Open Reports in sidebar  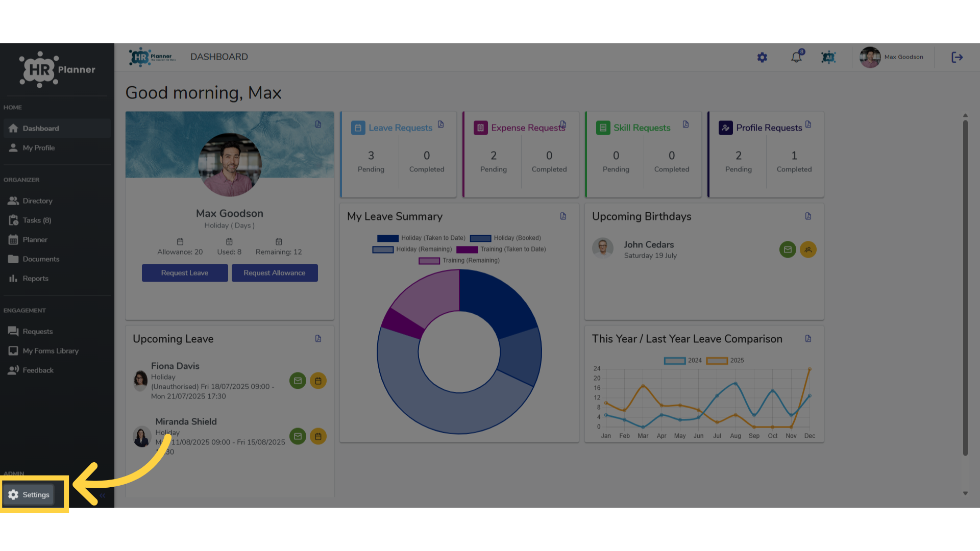[x=57, y=278]
